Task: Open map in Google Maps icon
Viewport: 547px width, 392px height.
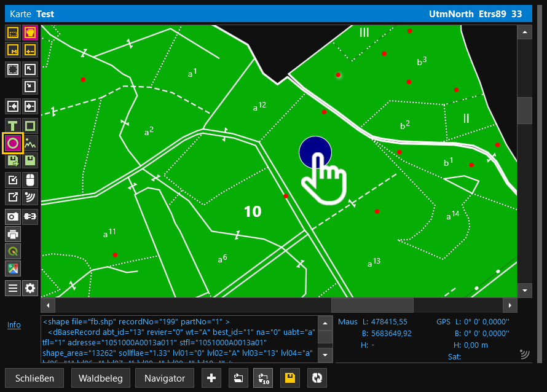Action: pyautogui.click(x=13, y=269)
